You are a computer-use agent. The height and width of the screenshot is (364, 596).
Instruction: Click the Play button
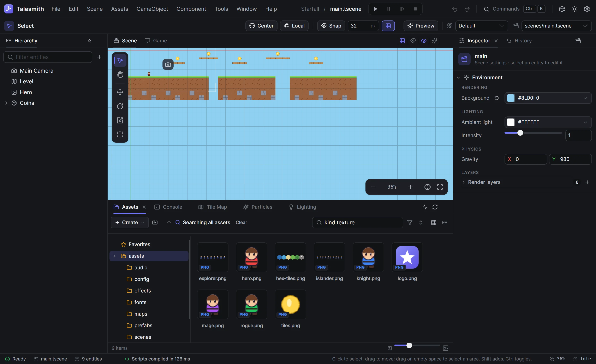tap(375, 9)
